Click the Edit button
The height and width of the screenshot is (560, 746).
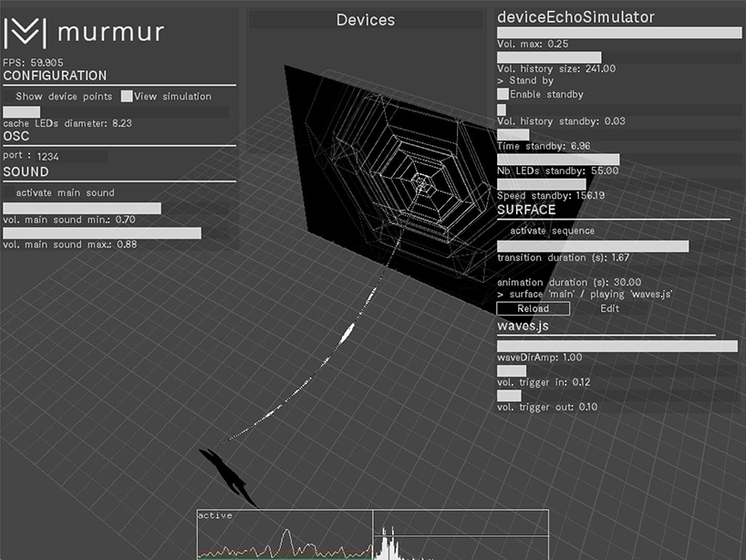609,308
